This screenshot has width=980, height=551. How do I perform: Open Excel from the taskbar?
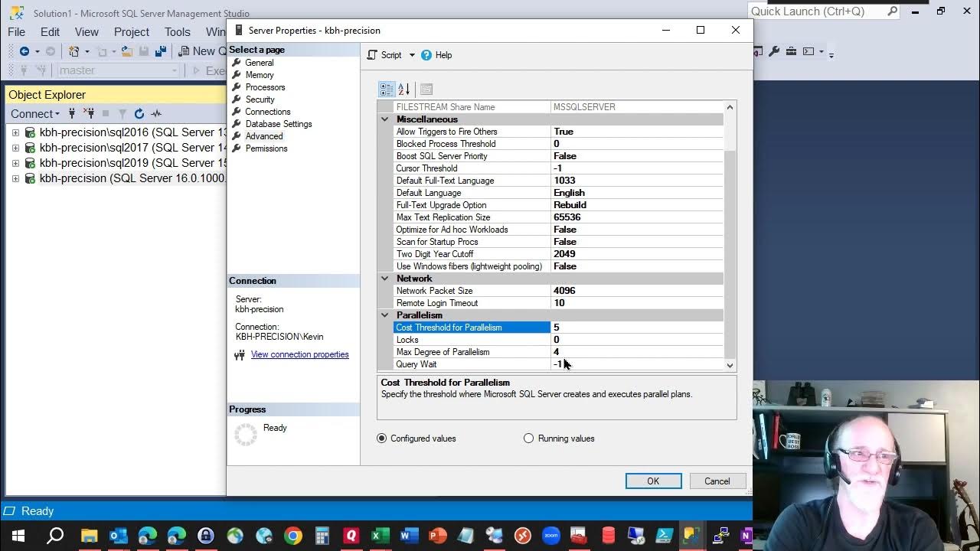(381, 536)
